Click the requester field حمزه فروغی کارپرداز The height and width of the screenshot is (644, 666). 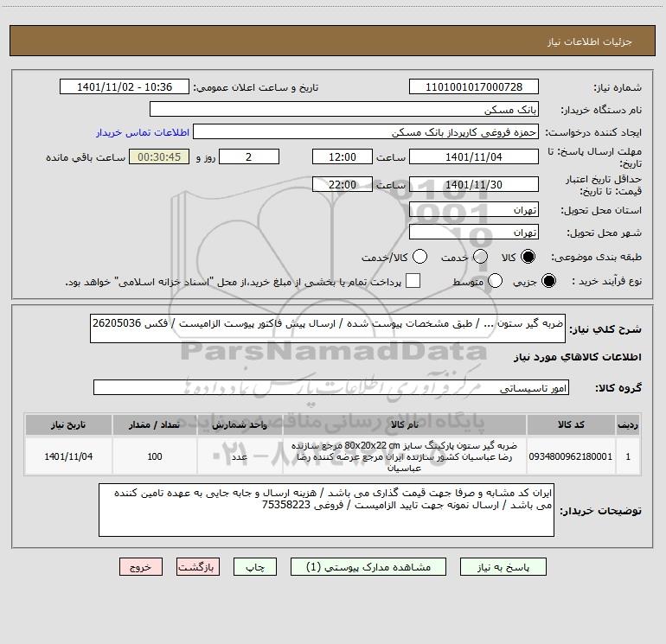(366, 132)
